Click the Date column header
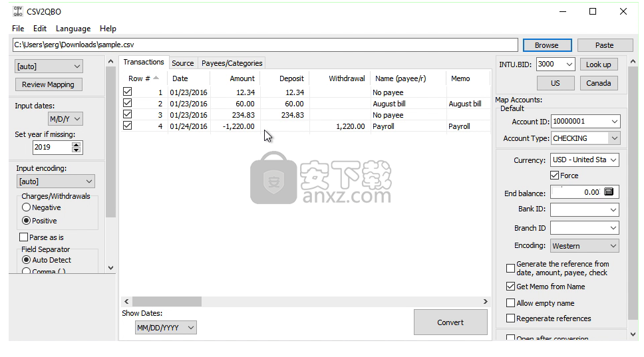 pos(188,78)
